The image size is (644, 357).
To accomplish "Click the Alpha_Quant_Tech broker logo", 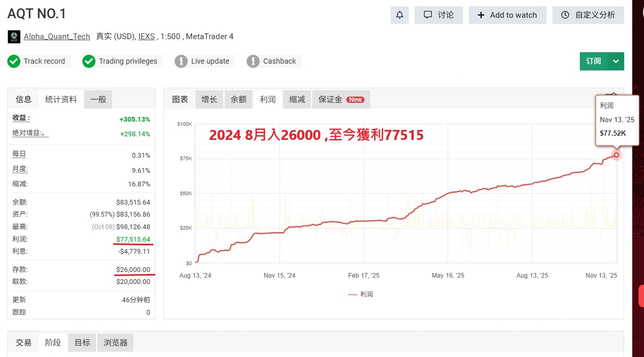I will coord(14,37).
